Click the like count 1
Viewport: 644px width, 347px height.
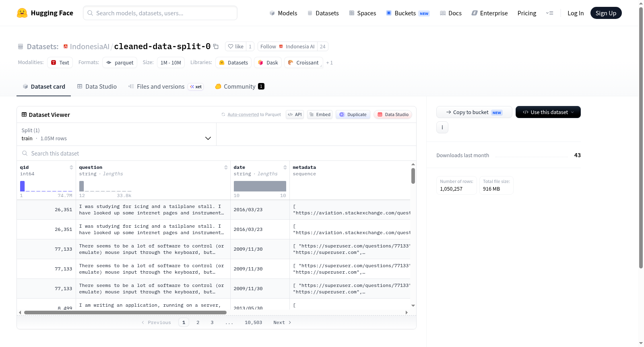click(250, 46)
